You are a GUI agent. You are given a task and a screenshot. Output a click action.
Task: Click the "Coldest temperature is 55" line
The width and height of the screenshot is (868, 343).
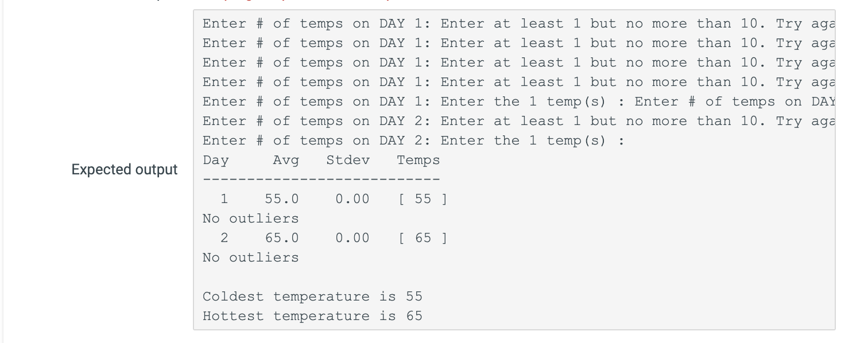tap(312, 297)
